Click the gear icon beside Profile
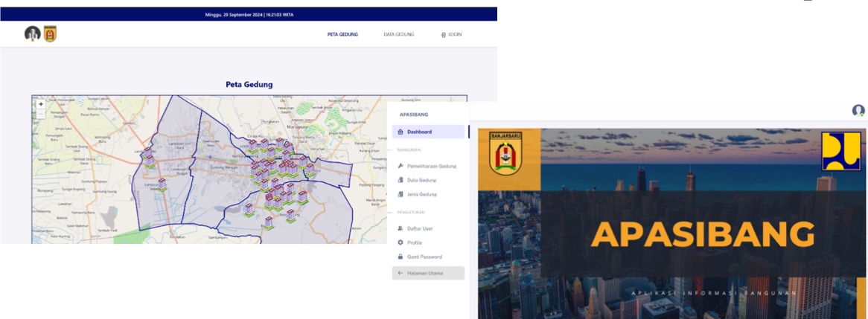The height and width of the screenshot is (319, 868). coord(401,242)
